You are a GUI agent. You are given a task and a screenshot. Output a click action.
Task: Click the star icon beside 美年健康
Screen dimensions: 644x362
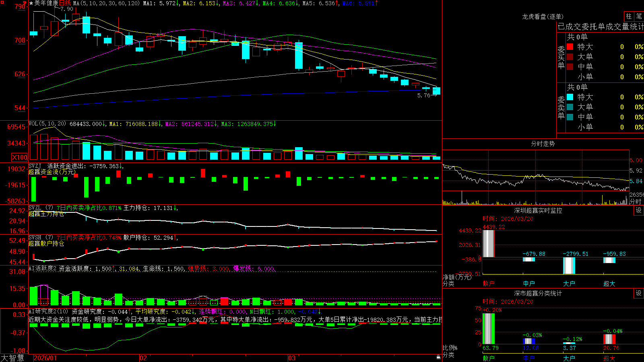(31, 3)
